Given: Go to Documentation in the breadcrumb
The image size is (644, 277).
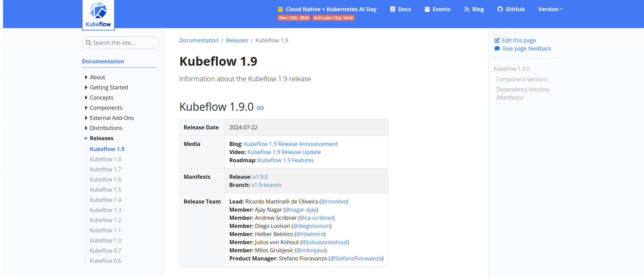Looking at the screenshot, I should point(199,40).
